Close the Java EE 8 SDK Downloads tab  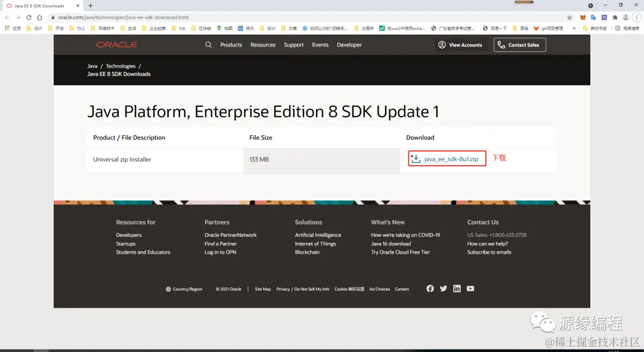tap(78, 6)
